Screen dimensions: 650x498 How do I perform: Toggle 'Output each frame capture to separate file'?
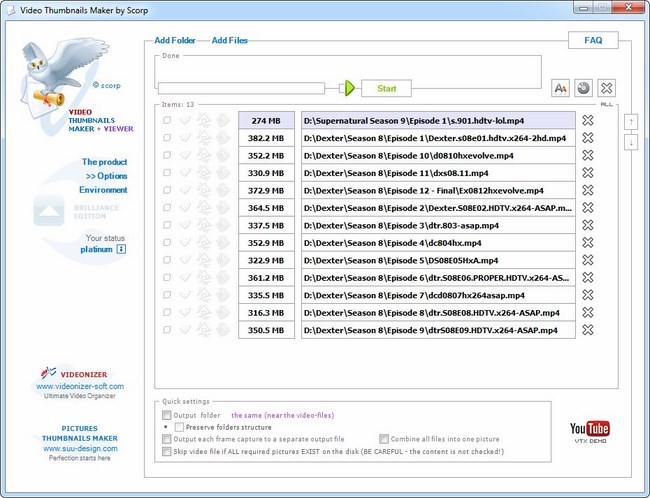click(167, 438)
